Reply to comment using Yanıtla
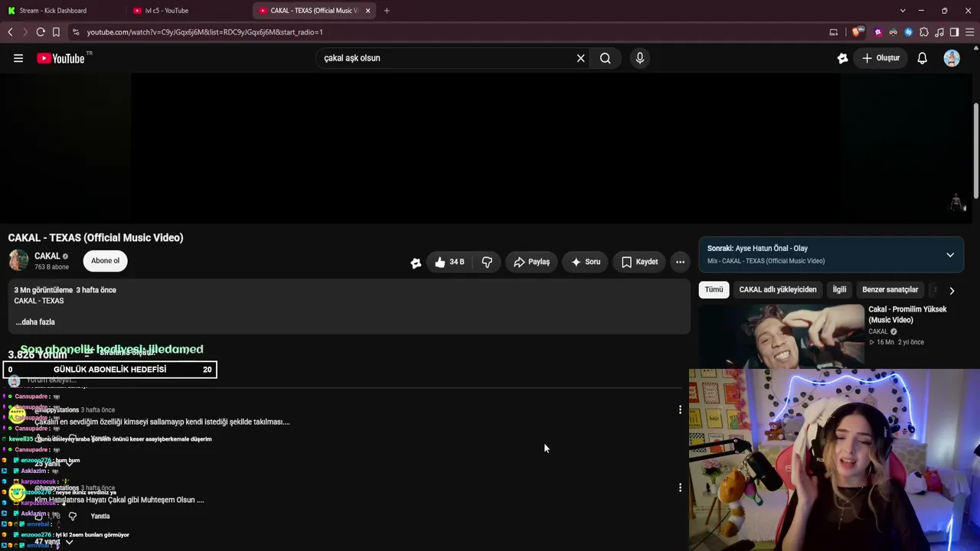 (100, 517)
